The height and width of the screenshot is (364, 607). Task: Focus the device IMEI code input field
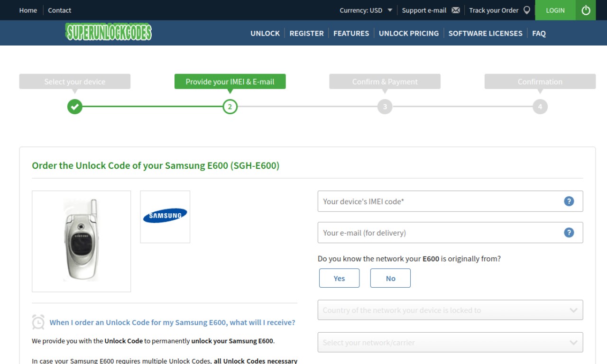(450, 201)
